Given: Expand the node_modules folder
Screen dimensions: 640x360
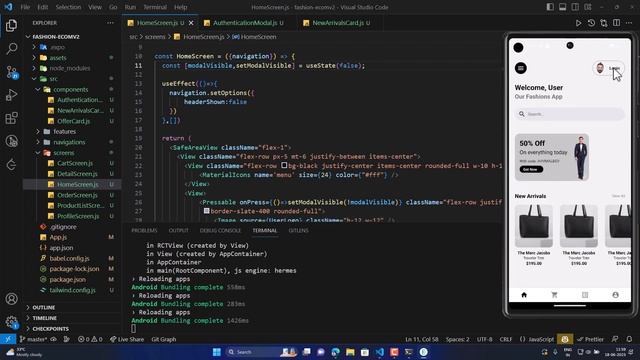Looking at the screenshot, I should 70,68.
